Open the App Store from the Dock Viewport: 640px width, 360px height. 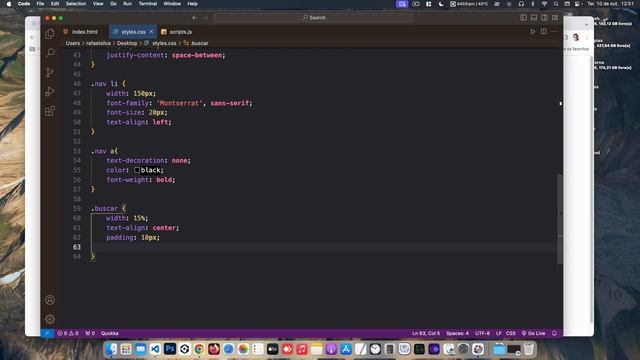(x=346, y=349)
